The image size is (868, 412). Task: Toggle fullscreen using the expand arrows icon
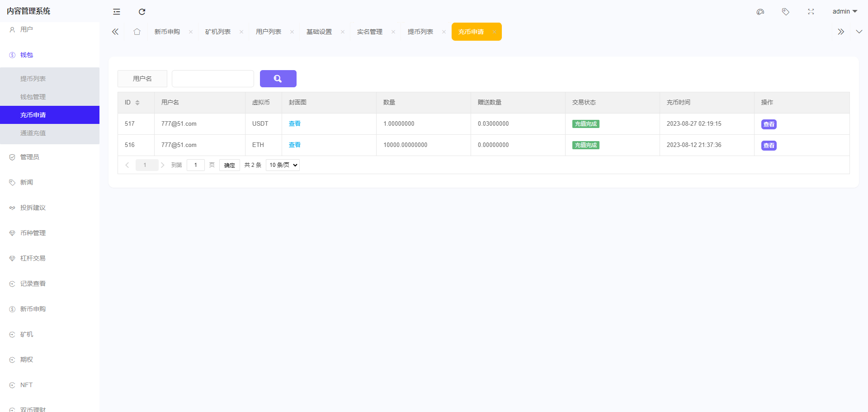tap(811, 11)
